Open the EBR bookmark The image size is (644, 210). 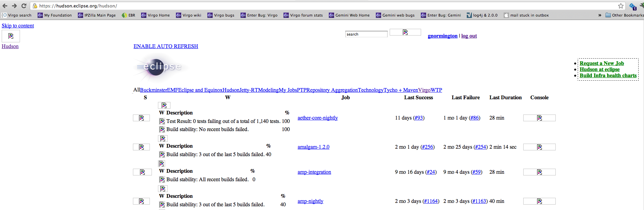click(x=129, y=15)
